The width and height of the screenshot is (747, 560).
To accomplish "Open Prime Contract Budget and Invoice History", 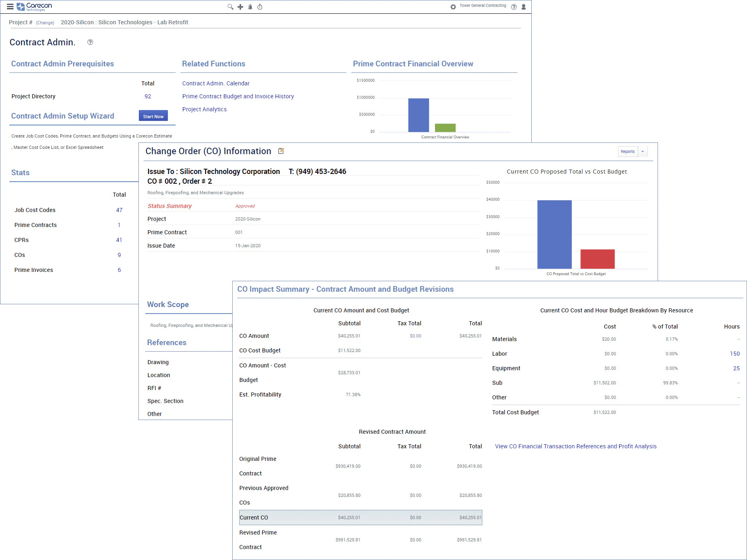I will 238,96.
